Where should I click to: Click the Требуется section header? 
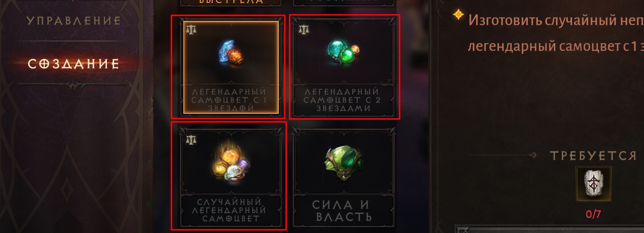(593, 156)
